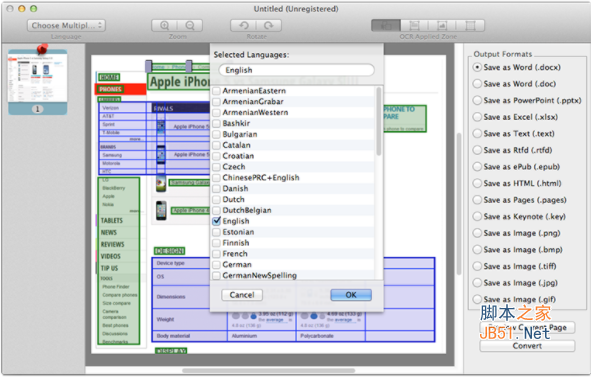The image size is (591, 377).
Task: Select Save as Image (.jpg)
Action: coord(477,283)
